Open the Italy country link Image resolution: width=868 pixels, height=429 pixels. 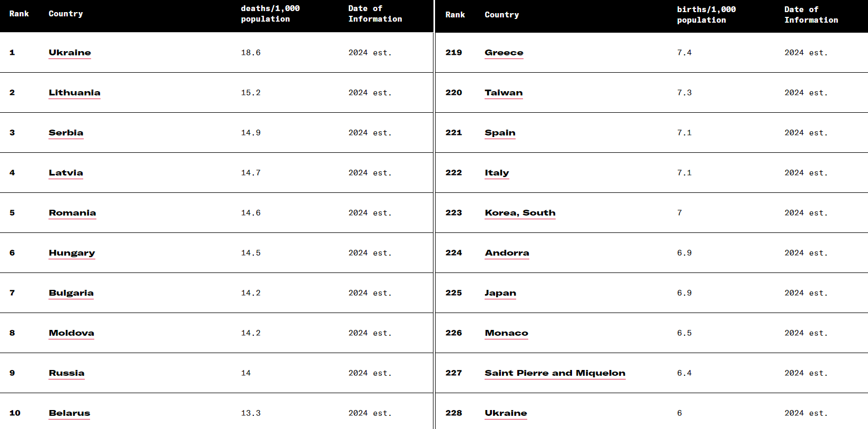pyautogui.click(x=497, y=173)
